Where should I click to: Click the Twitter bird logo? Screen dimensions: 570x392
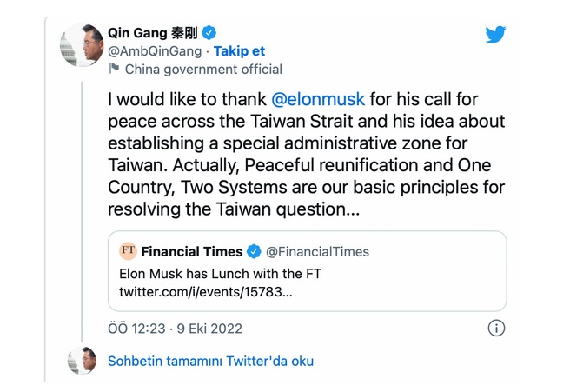point(495,35)
